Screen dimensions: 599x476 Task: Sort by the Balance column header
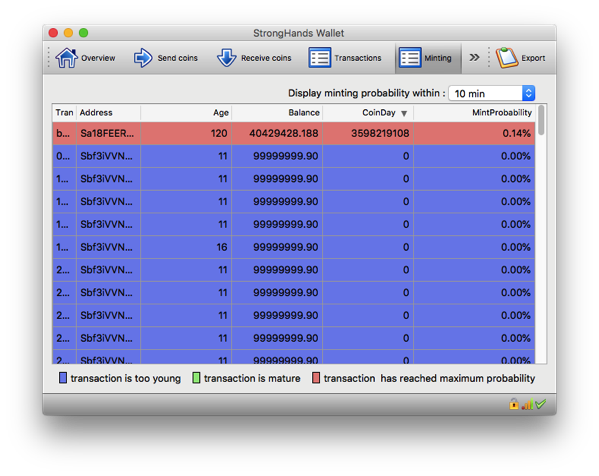pos(277,113)
